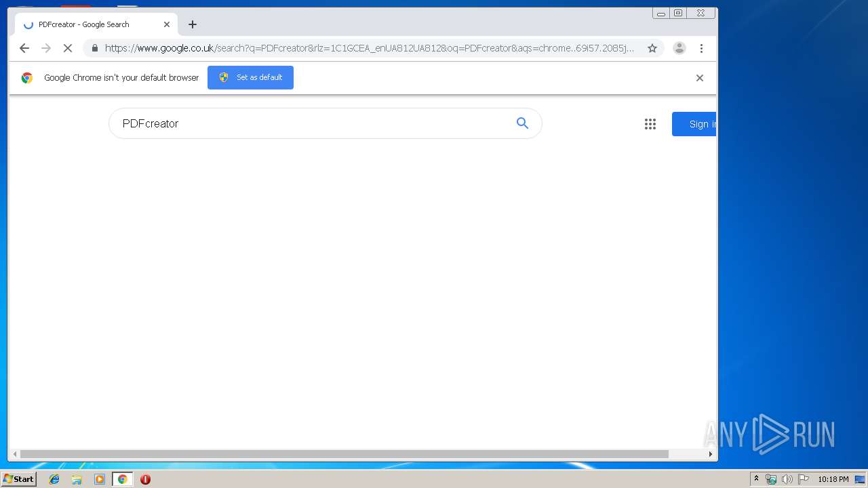
Task: Open Action Center flag icon
Action: tap(804, 479)
